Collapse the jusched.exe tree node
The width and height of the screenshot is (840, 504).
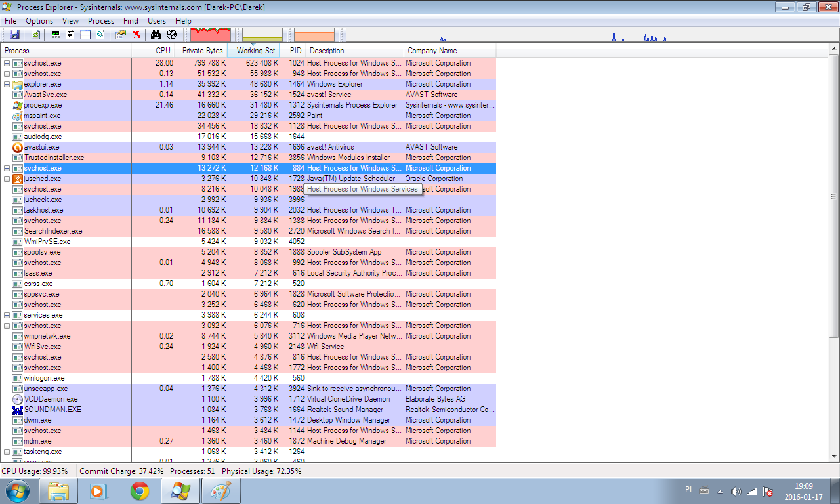click(7, 178)
